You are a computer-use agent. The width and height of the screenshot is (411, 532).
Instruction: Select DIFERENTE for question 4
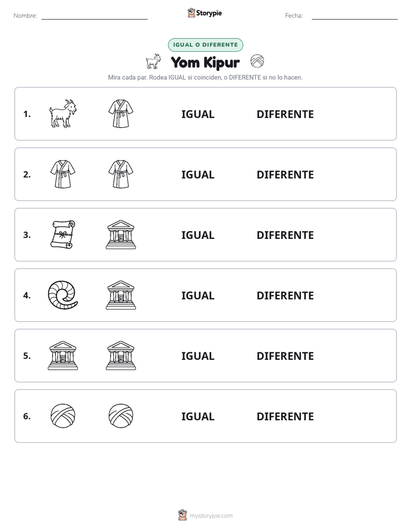pos(285,295)
